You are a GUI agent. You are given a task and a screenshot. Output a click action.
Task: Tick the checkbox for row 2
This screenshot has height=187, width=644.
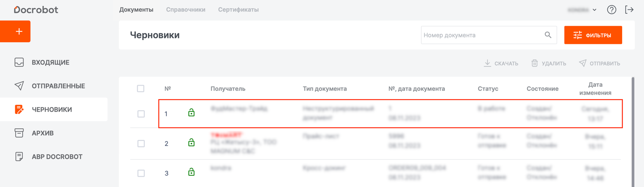click(x=141, y=144)
